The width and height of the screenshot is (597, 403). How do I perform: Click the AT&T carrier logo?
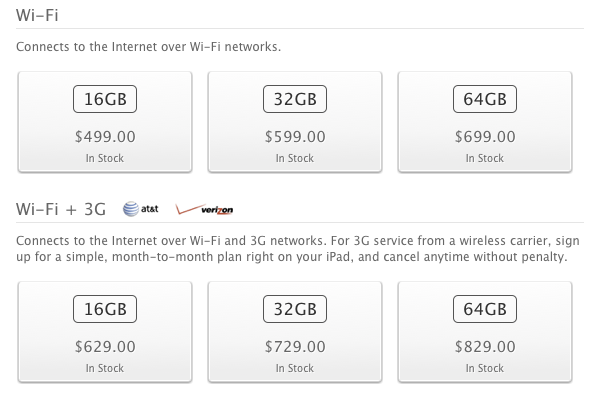[140, 209]
